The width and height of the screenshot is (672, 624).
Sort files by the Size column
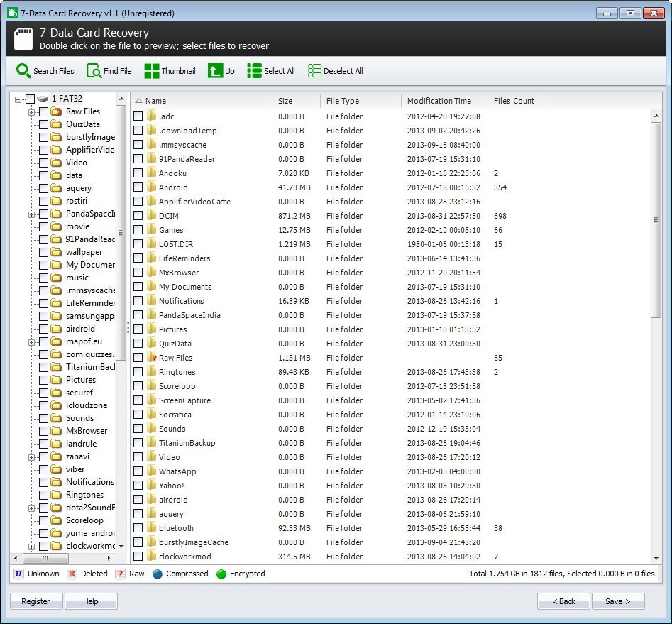(283, 100)
